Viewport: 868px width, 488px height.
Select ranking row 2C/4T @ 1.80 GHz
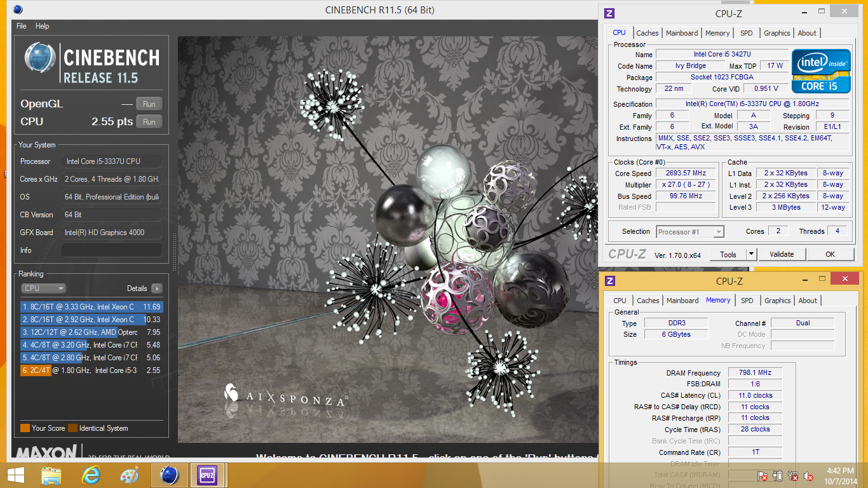[92, 370]
